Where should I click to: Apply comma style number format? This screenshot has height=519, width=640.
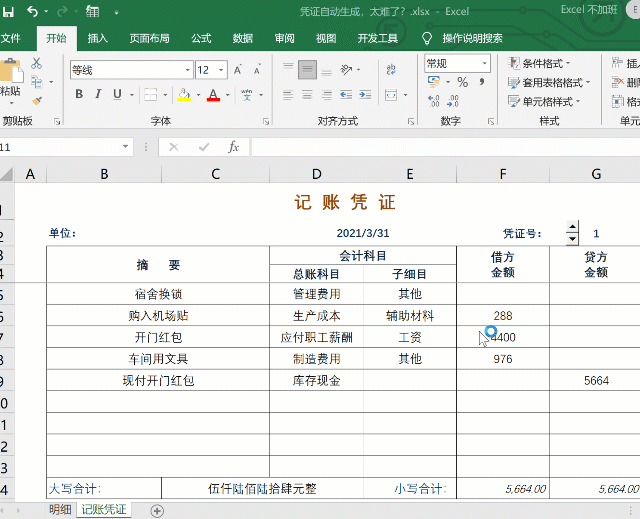pos(482,82)
